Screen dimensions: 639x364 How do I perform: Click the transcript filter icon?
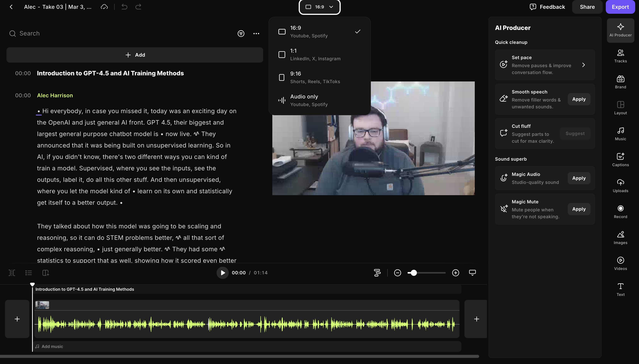click(241, 34)
